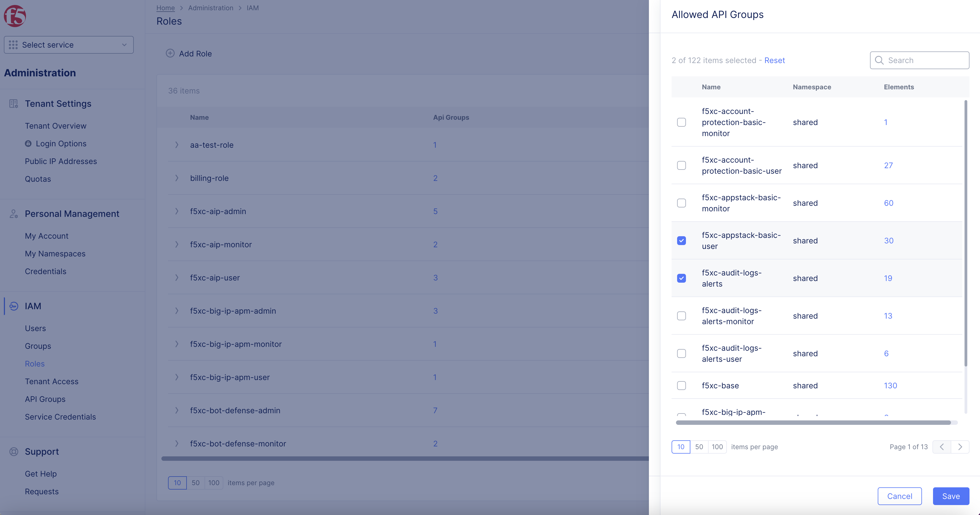Viewport: 980px width, 515px height.
Task: Click the API groups Search field
Action: (x=924, y=60)
